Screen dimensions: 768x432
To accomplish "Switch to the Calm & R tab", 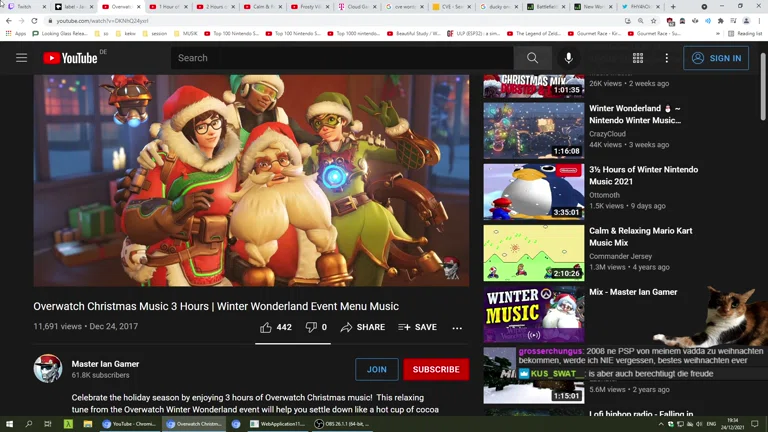I will coord(263,6).
